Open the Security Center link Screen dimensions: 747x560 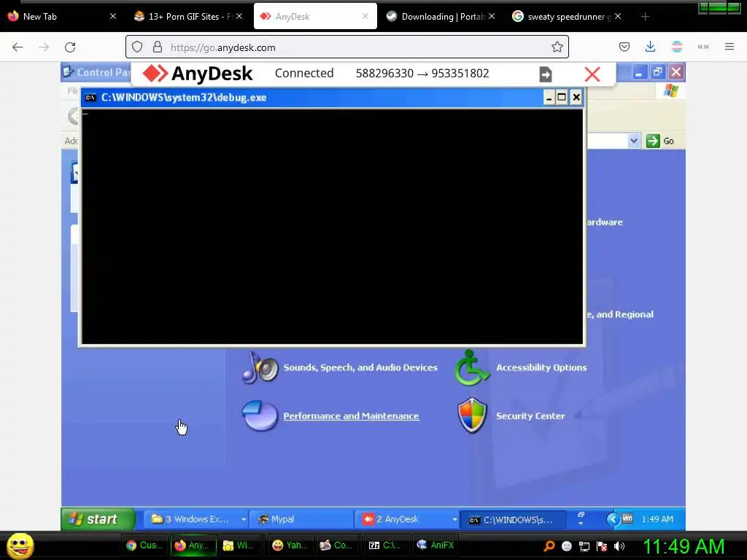[530, 416]
